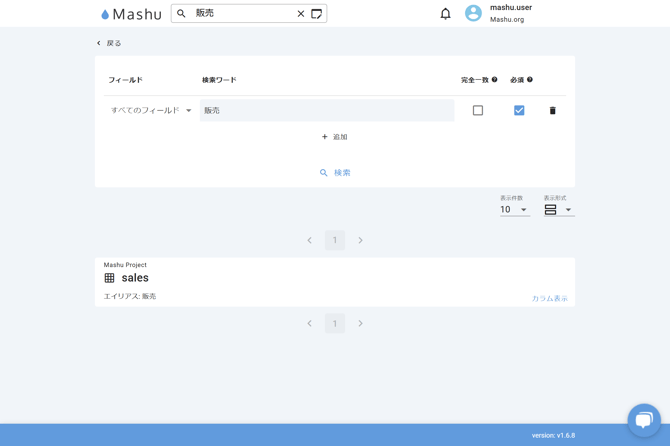Open notifications bell

click(445, 14)
